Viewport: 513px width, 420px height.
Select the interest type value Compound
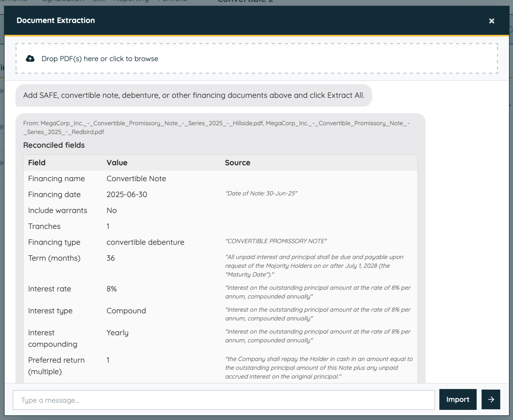126,311
